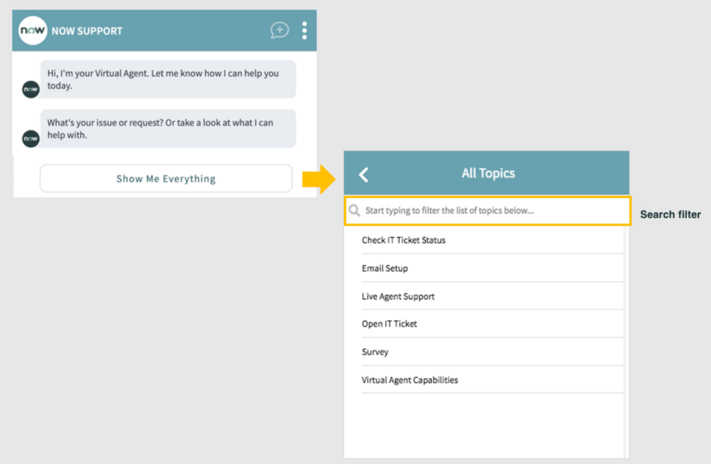Viewport: 711px width, 464px height.
Task: Open the Live Agent Support topic
Action: tap(492, 296)
